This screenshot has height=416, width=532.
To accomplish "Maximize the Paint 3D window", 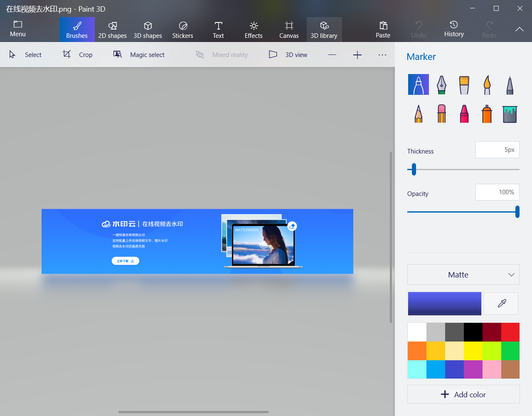I will click(496, 8).
